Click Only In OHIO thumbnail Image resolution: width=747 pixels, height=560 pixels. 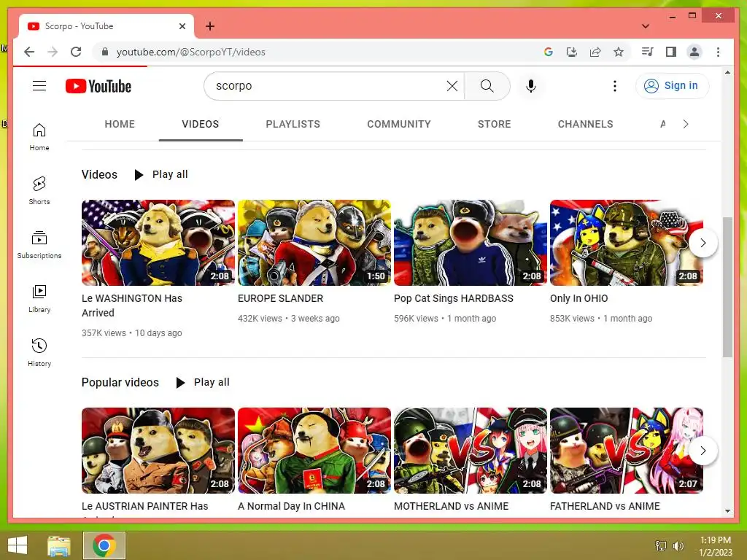(x=627, y=243)
